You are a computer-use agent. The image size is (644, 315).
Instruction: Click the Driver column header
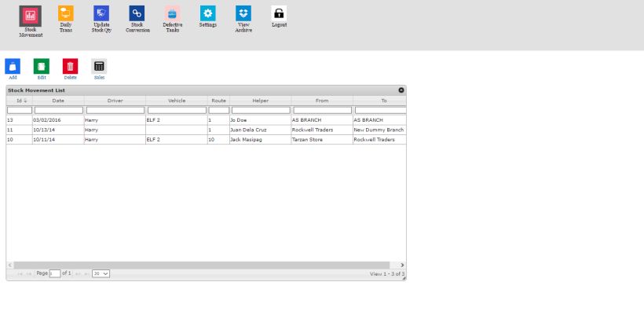(115, 101)
